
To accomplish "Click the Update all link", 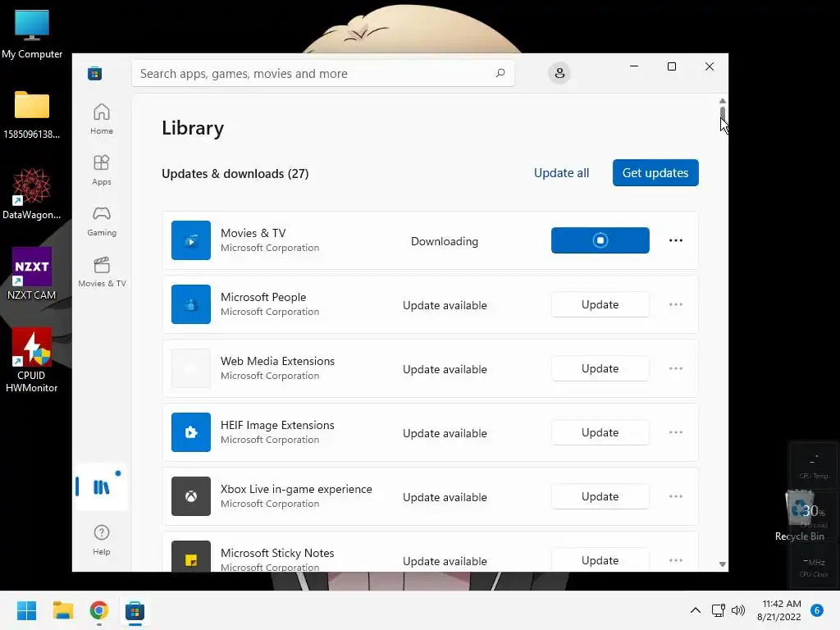I will pyautogui.click(x=561, y=173).
